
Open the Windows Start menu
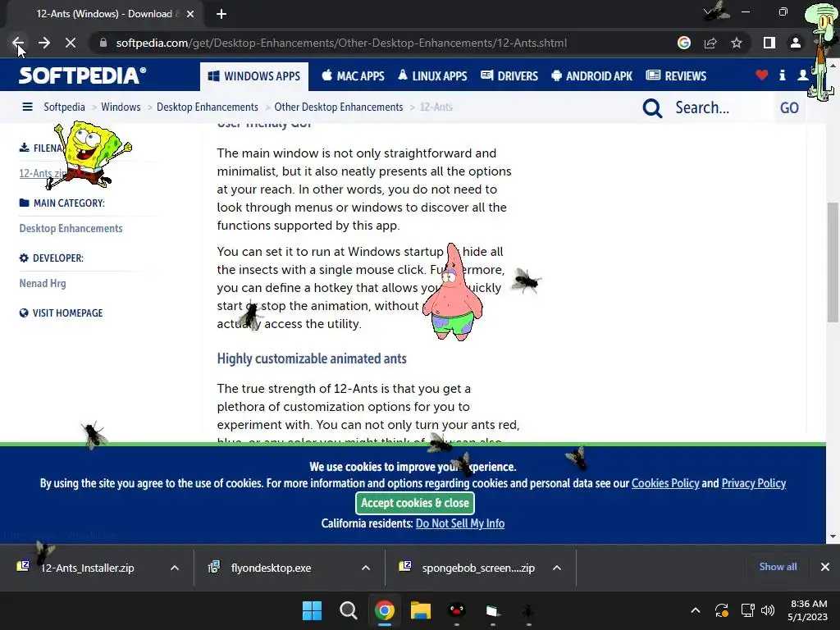click(x=312, y=610)
